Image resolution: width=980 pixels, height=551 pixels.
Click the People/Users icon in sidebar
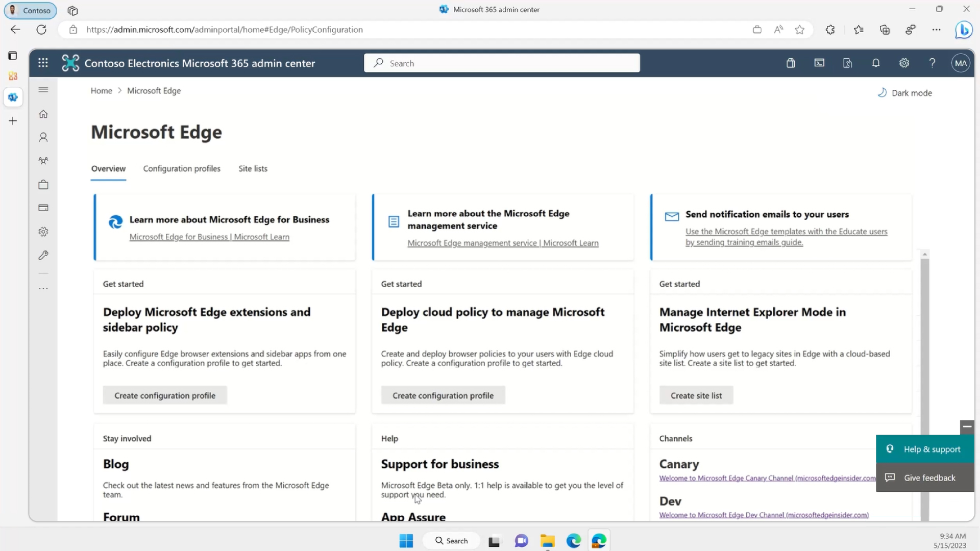click(x=42, y=137)
